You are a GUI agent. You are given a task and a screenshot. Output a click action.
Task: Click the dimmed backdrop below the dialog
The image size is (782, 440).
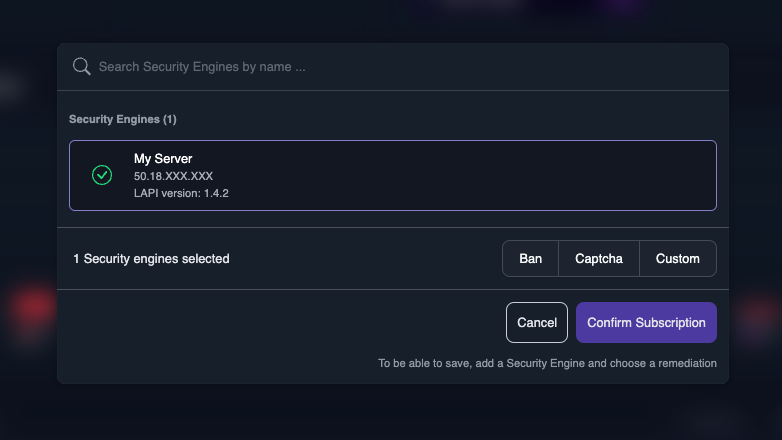(x=390, y=415)
